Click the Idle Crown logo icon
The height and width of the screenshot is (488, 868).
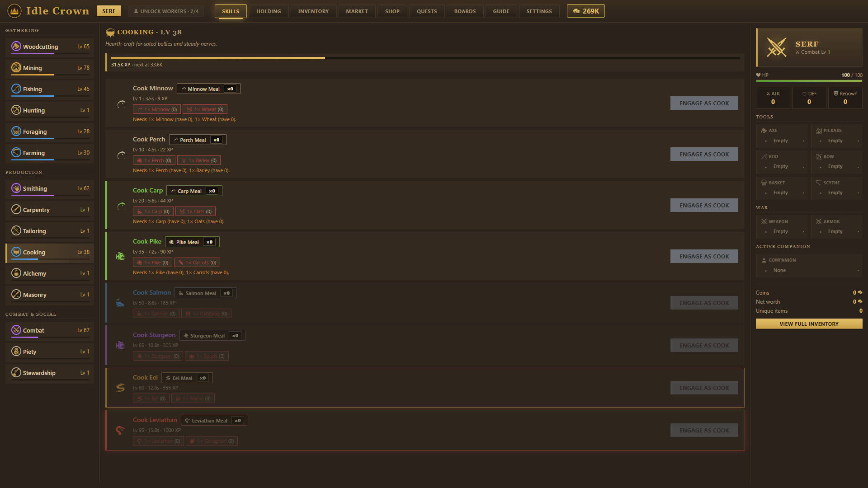tap(14, 11)
